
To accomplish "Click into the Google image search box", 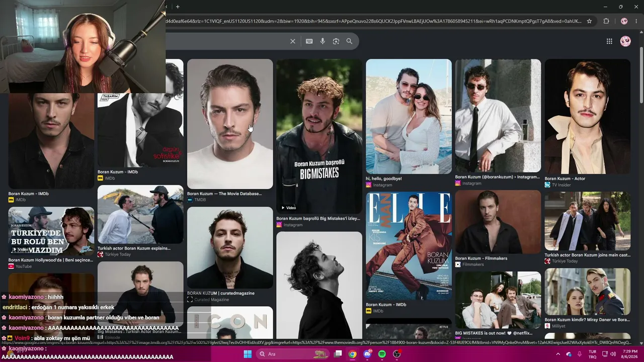I will 226,41.
